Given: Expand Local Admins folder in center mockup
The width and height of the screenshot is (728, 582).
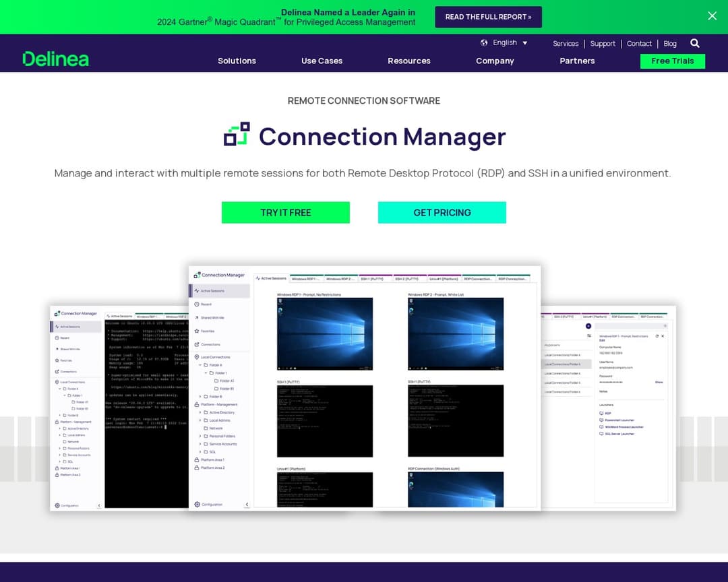Looking at the screenshot, I should [201, 420].
